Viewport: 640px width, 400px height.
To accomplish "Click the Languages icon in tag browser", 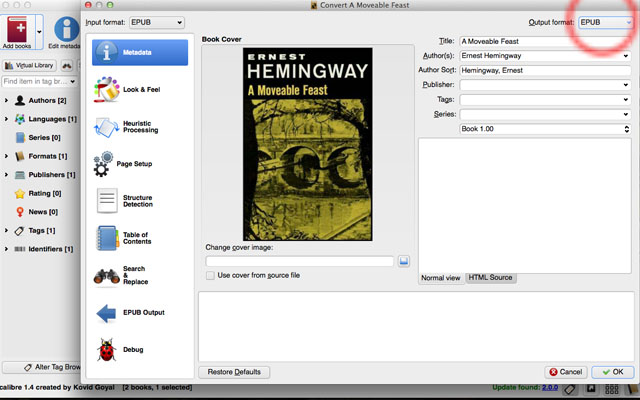I will pos(20,119).
